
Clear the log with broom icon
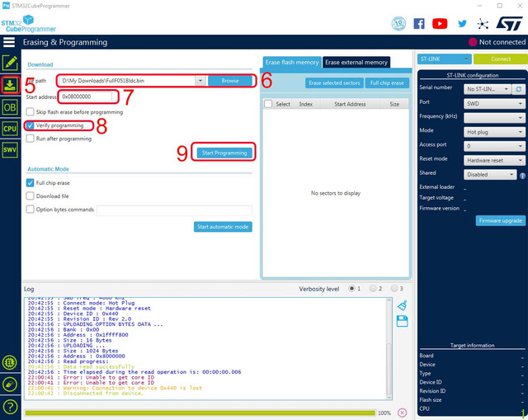(403, 305)
